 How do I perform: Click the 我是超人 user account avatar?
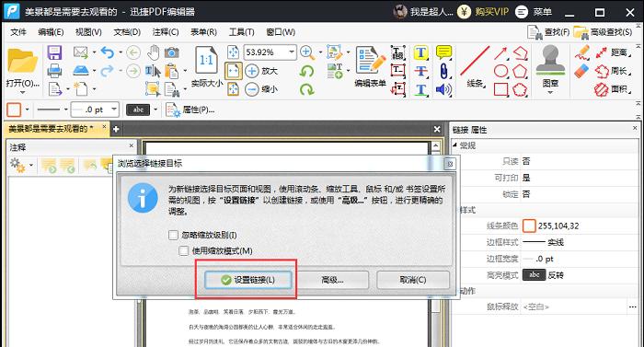point(399,12)
